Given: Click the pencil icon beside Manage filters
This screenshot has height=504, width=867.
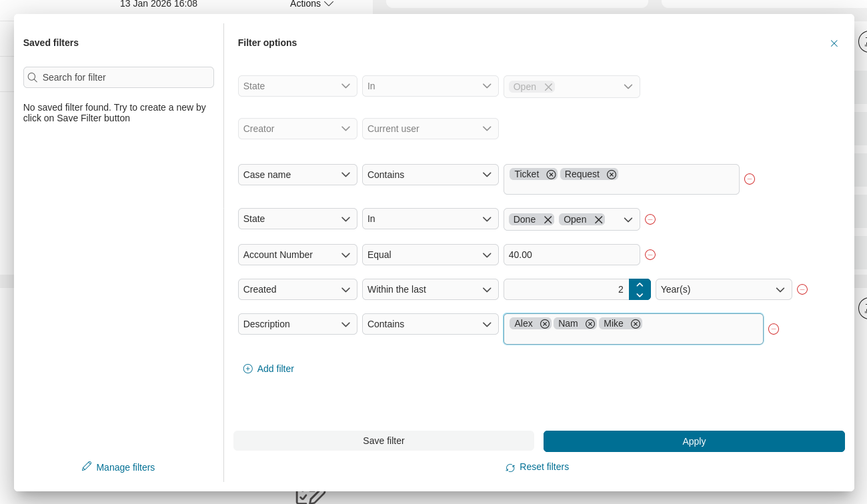Looking at the screenshot, I should 86,467.
